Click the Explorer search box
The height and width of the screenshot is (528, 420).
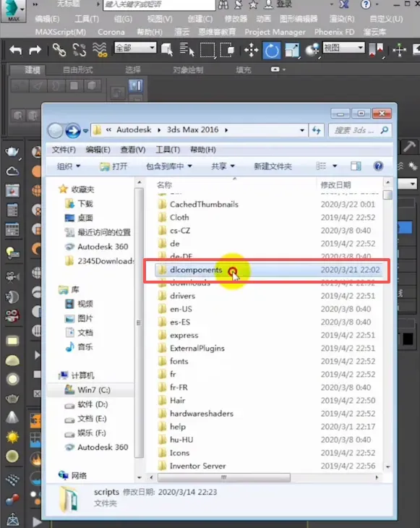tap(360, 130)
